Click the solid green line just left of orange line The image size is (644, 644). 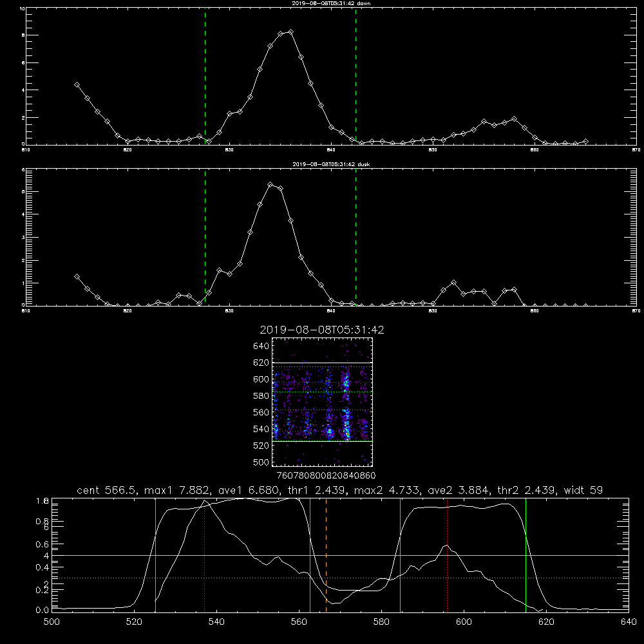coord(310,555)
